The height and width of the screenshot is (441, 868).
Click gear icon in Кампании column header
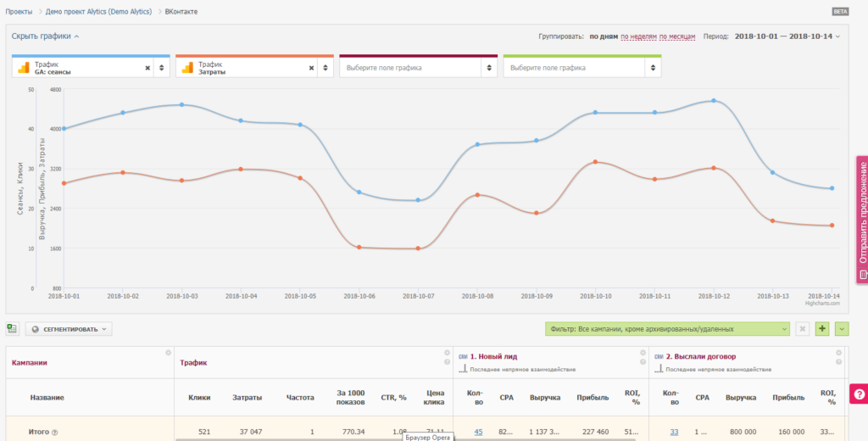coord(168,353)
